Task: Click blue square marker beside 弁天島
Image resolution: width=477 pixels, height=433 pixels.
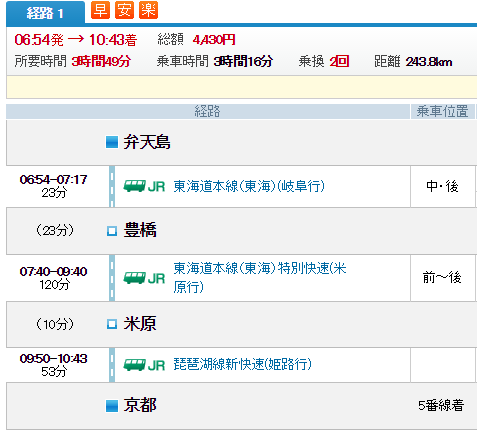Action: [112, 142]
